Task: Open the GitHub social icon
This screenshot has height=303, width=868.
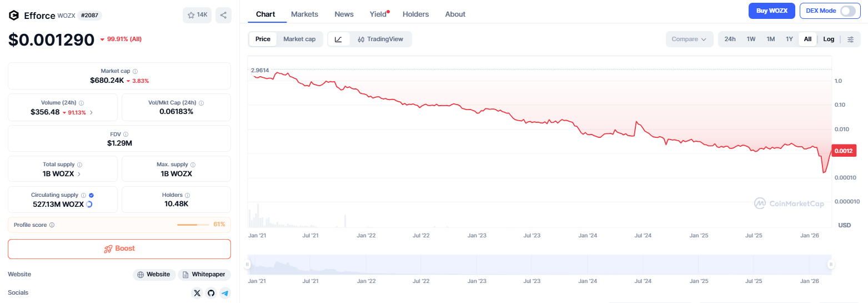Action: coord(211,293)
